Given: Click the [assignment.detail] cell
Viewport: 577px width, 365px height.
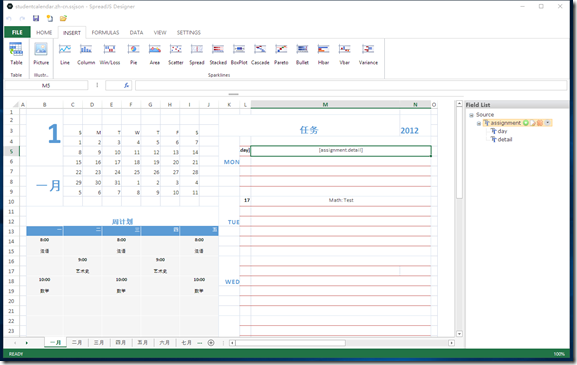Looking at the screenshot, I should point(341,150).
